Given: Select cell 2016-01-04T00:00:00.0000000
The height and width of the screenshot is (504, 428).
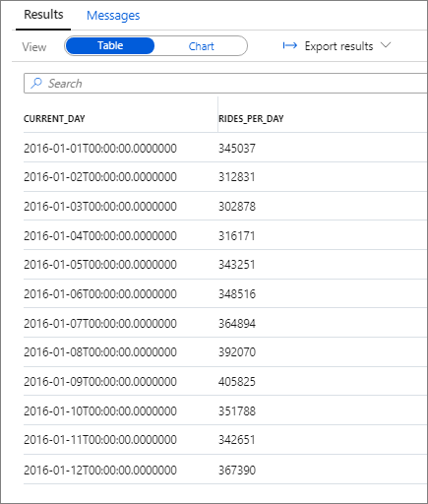Looking at the screenshot, I should pos(100,236).
